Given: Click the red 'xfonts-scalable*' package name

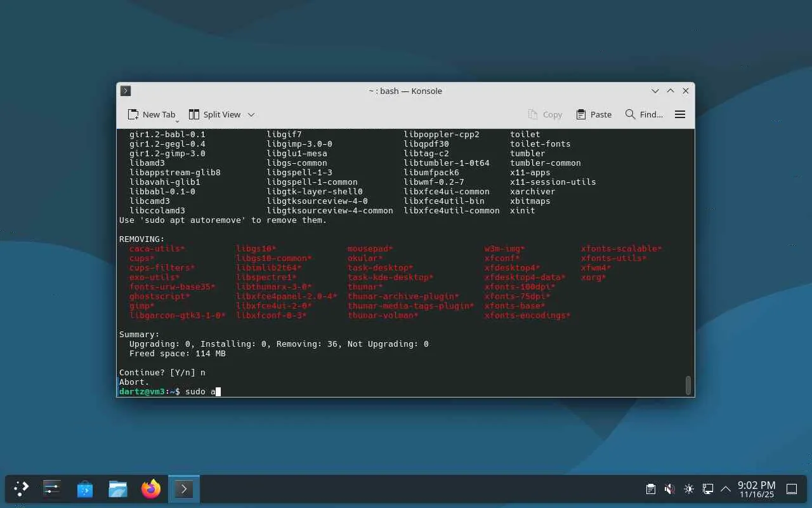Looking at the screenshot, I should pos(622,249).
